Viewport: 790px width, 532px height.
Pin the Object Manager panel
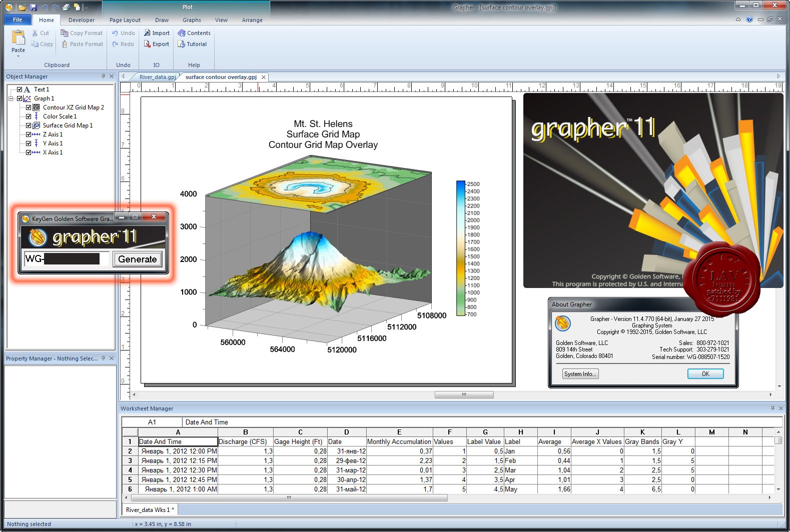[104, 76]
